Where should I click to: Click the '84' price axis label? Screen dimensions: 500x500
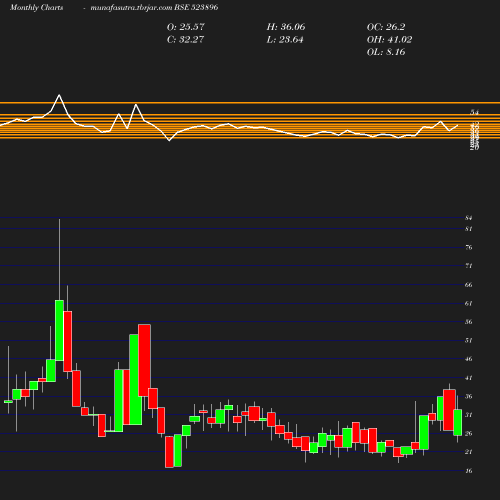click(469, 218)
